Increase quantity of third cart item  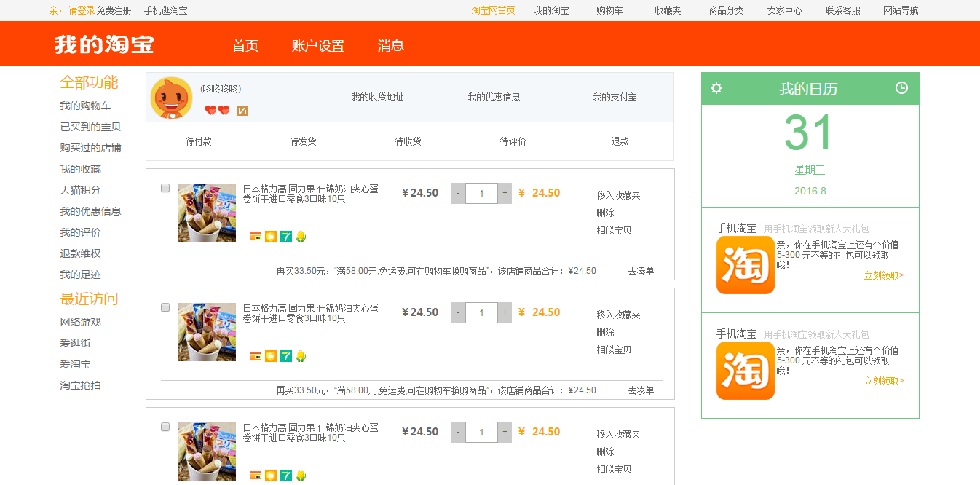point(505,432)
